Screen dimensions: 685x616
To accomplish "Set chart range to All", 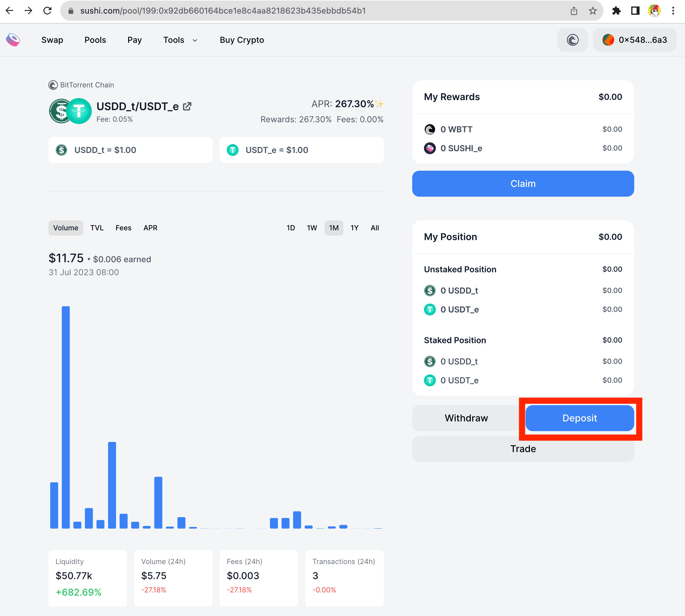I will pos(375,228).
